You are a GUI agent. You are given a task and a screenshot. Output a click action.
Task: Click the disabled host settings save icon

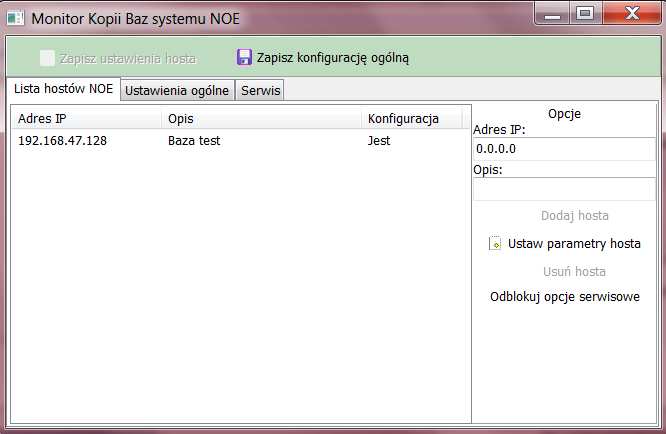(x=47, y=58)
